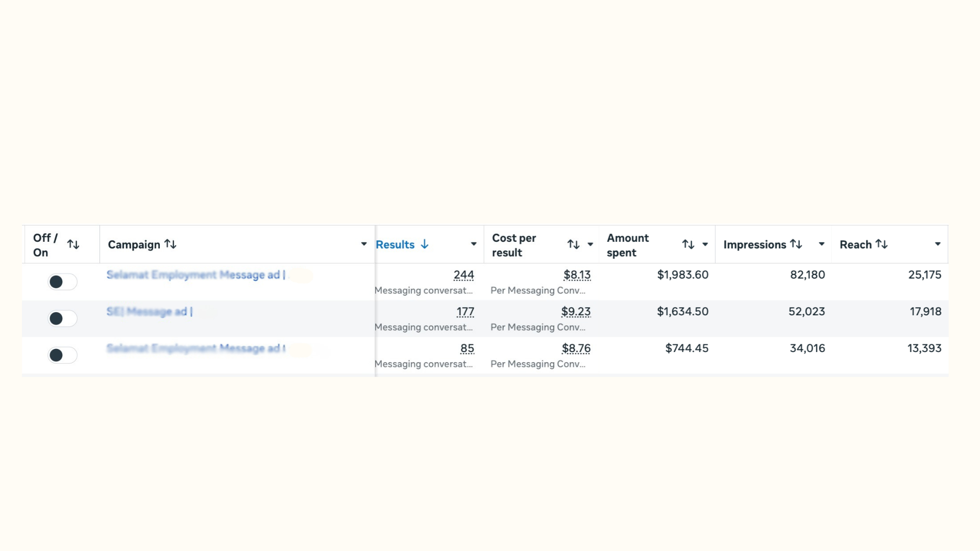
Task: Sort by the Off / On column arrows
Action: tap(73, 244)
